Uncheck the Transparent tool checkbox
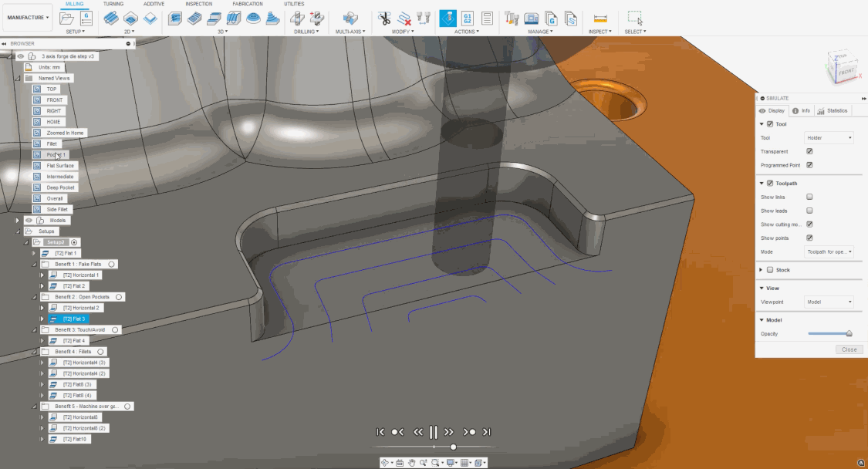This screenshot has height=469, width=868. click(x=809, y=151)
